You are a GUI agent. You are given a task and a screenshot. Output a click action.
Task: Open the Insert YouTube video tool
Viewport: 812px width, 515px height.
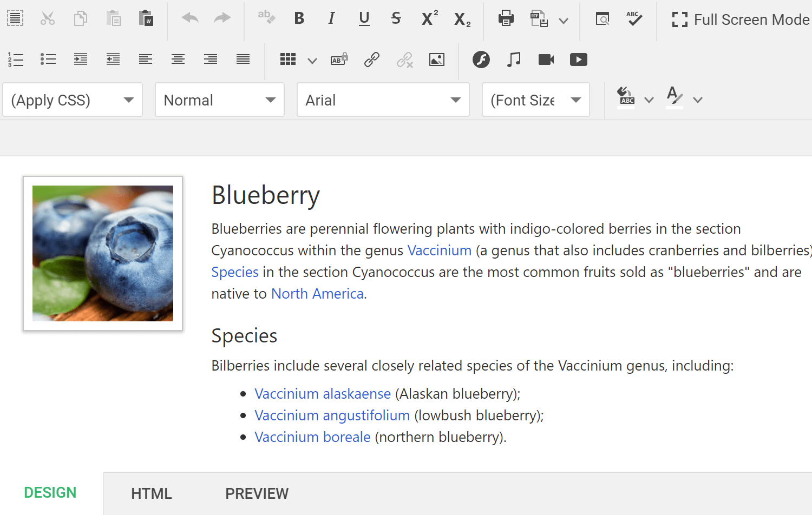click(x=578, y=60)
